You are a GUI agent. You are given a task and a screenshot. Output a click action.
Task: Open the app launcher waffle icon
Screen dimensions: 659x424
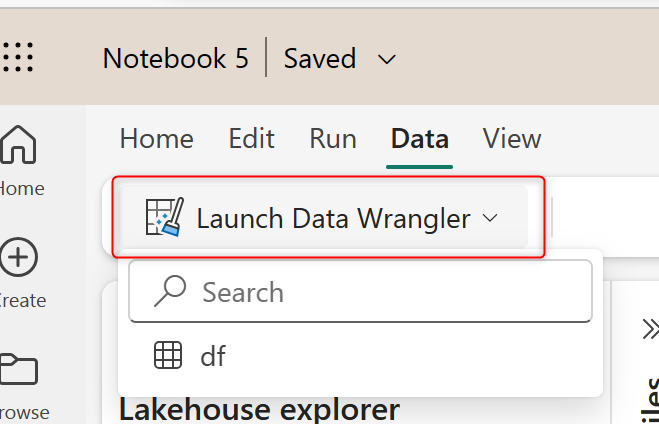coord(19,58)
